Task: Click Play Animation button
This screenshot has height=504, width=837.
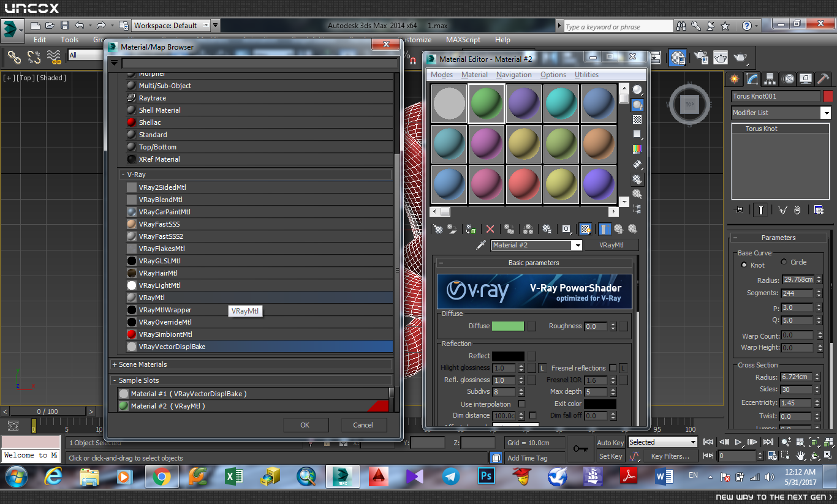Action: coord(739,442)
